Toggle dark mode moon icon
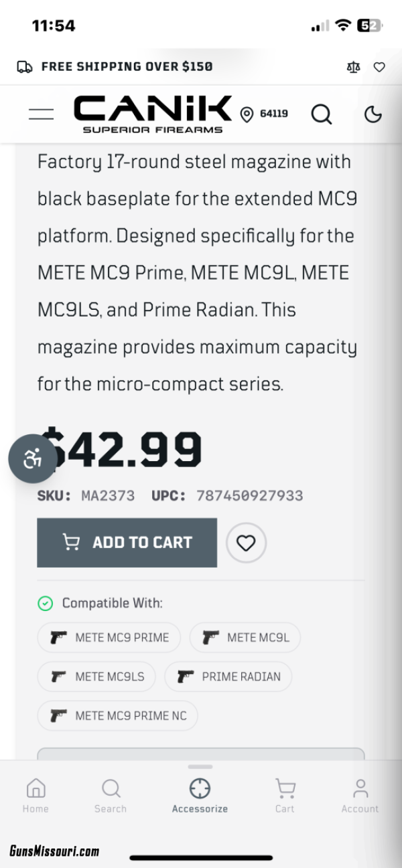This screenshot has width=402, height=868. point(373,114)
